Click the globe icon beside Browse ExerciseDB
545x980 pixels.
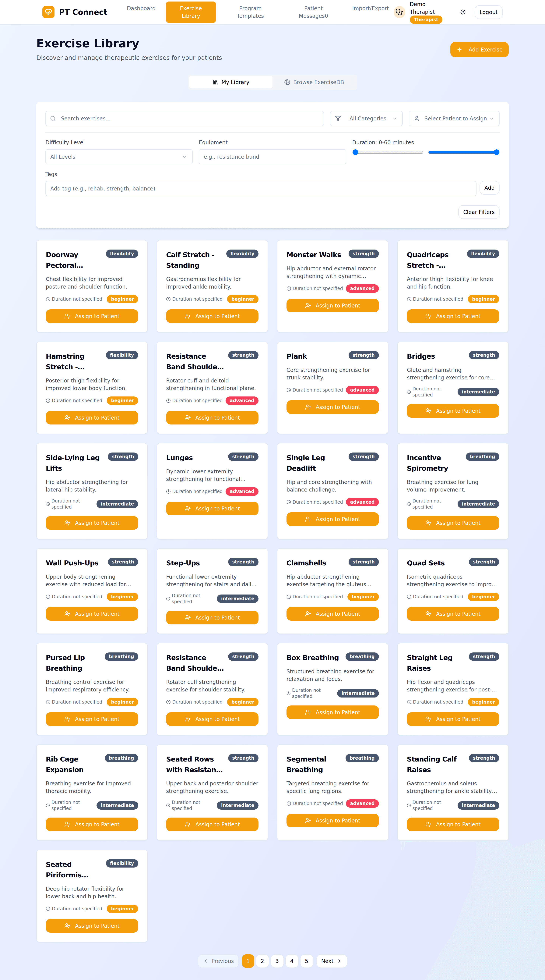pos(287,82)
